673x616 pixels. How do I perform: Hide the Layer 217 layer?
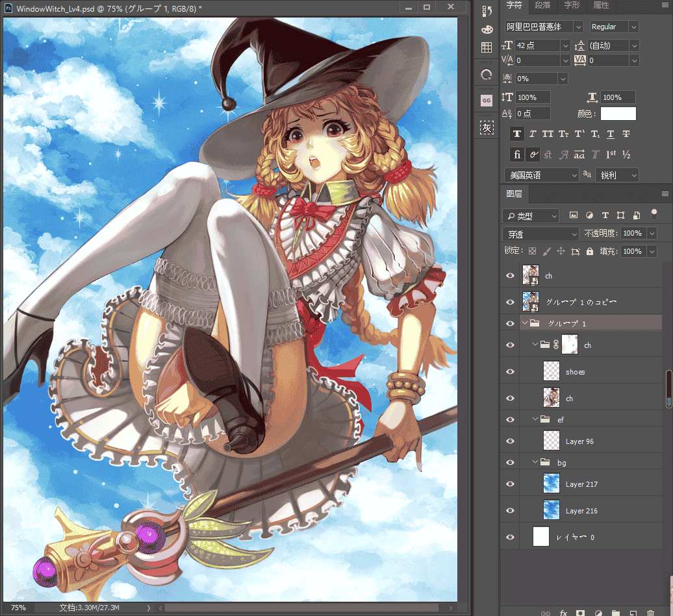510,484
